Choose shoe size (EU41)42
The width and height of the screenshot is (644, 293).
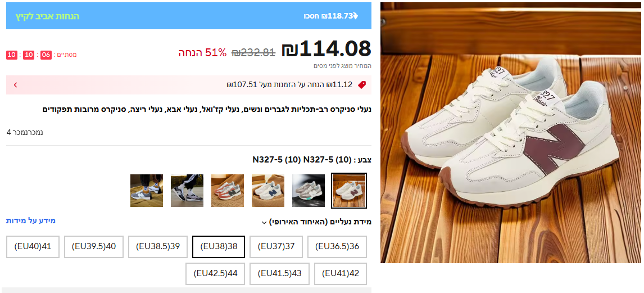pos(341,274)
